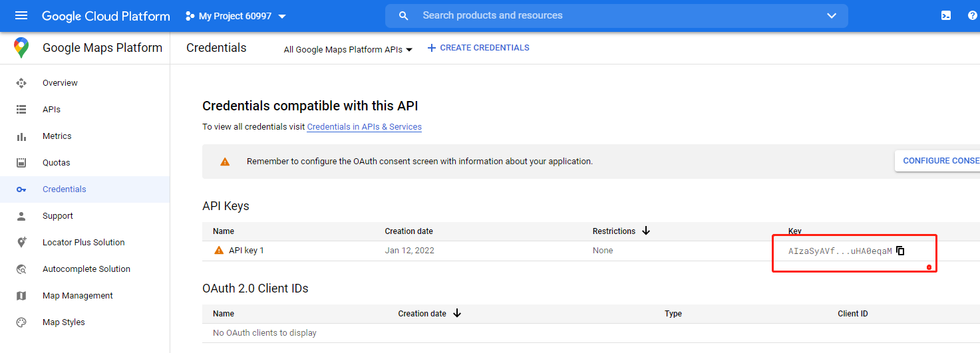Click the API Keys Name column header

224,231
